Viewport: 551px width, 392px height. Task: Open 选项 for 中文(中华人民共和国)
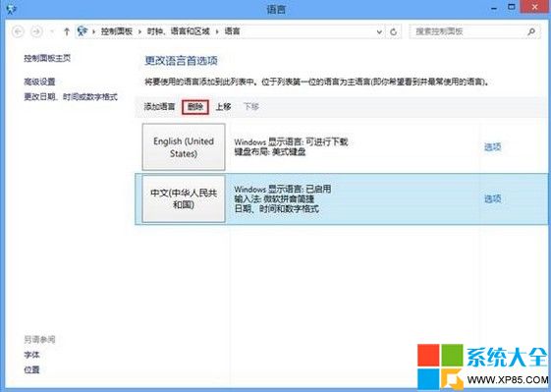pyautogui.click(x=492, y=199)
